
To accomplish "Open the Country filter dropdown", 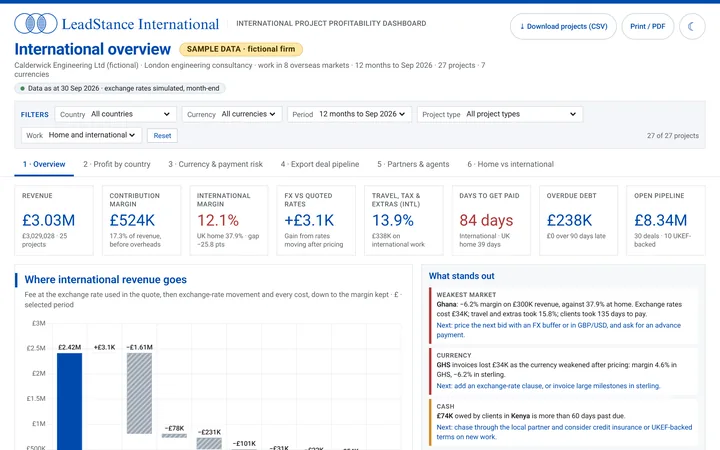I will (x=115, y=114).
